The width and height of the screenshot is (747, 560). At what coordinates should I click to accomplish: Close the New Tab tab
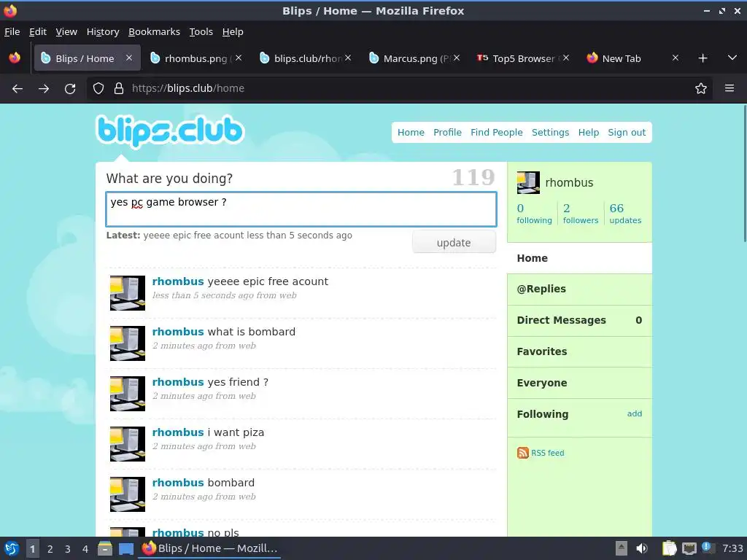click(x=675, y=58)
